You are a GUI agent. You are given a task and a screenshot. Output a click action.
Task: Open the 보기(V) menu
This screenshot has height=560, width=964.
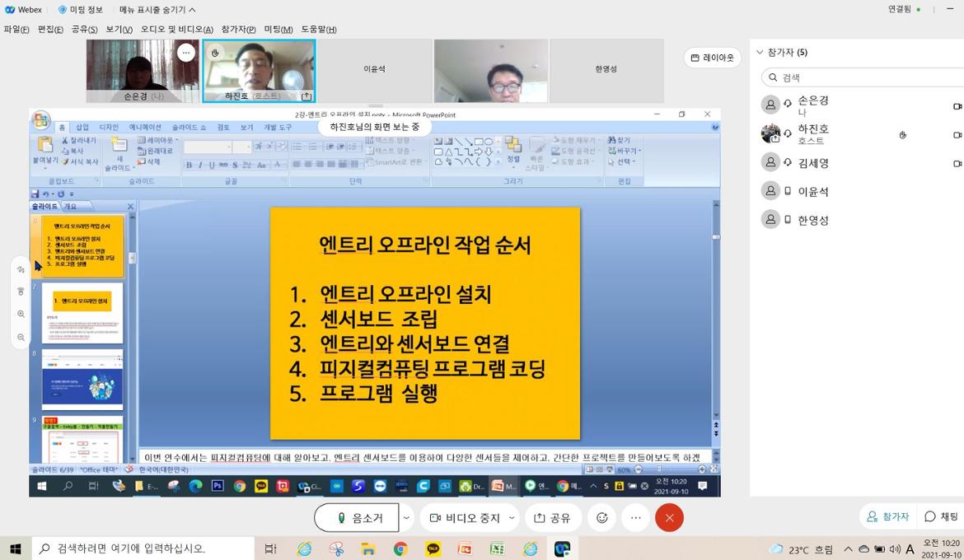point(119,29)
